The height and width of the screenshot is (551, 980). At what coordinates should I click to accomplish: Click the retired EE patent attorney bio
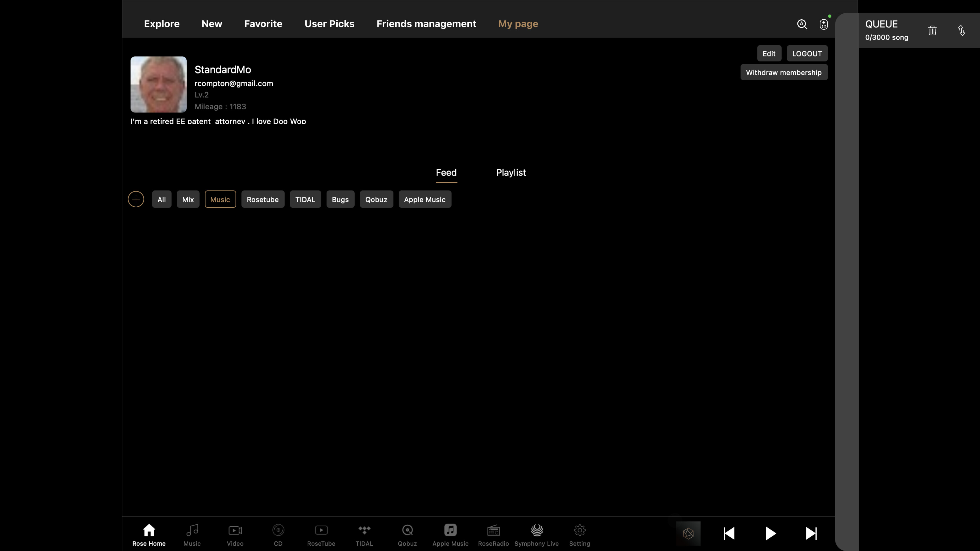[218, 121]
